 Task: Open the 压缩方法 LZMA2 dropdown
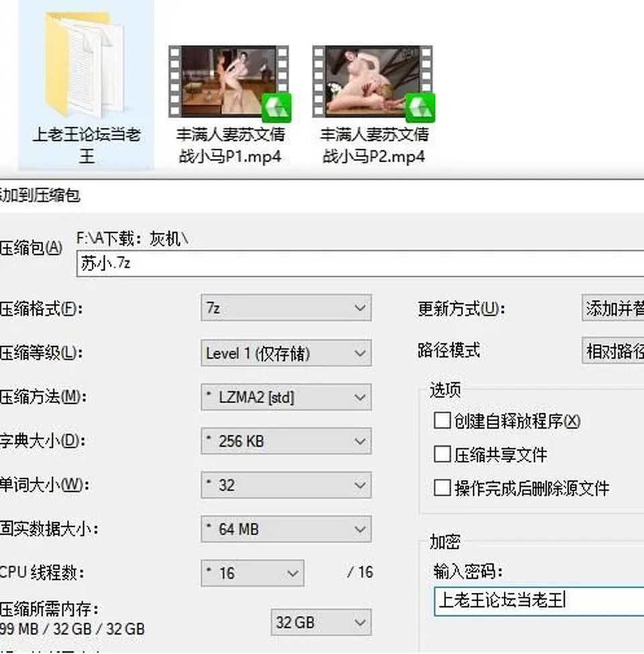pyautogui.click(x=286, y=397)
